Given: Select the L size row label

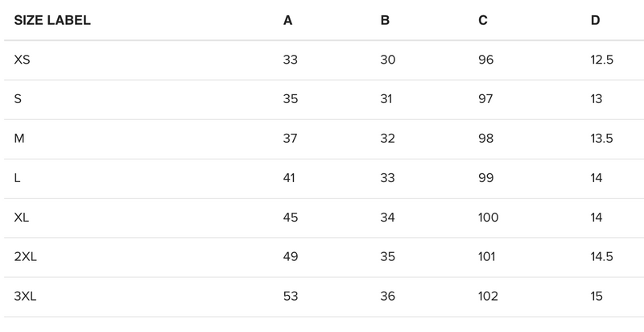Looking at the screenshot, I should [18, 178].
